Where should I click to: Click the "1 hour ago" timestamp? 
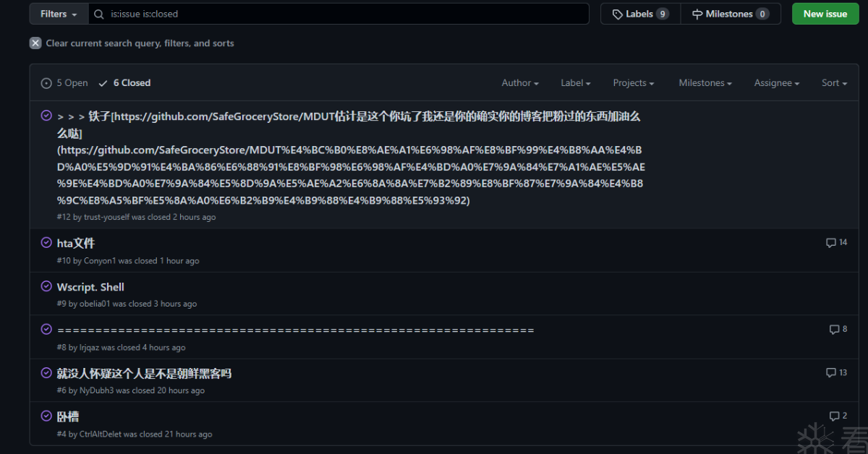179,260
